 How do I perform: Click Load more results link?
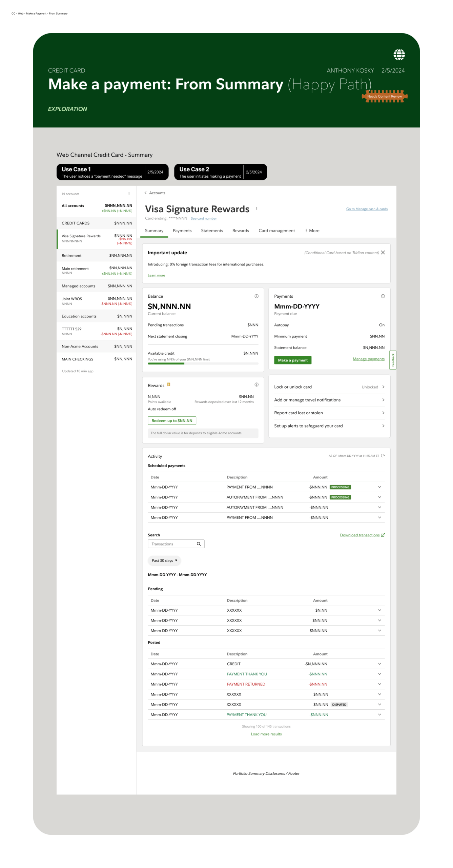pos(266,734)
